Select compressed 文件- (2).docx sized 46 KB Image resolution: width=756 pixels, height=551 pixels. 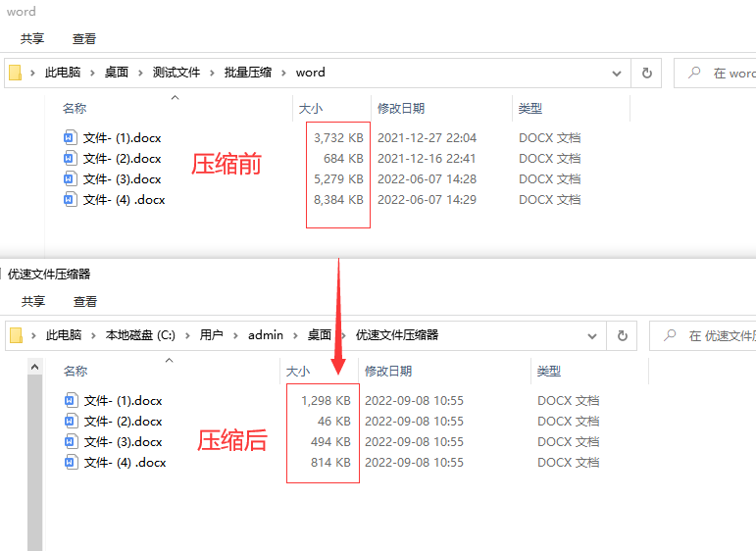coord(123,422)
